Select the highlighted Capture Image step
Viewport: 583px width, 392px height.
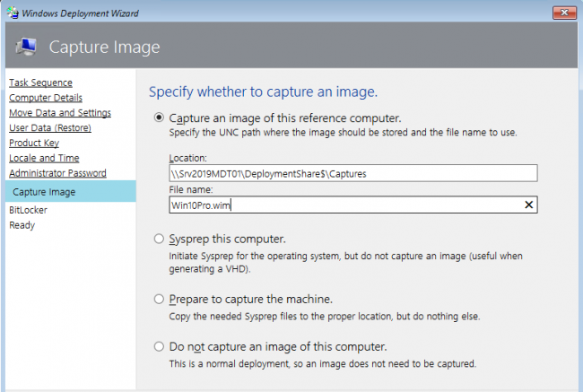[71, 192]
